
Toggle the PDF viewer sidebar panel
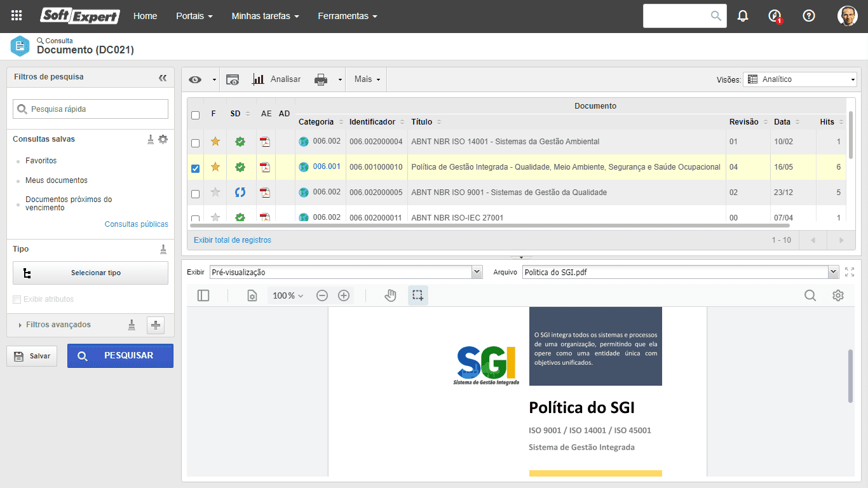pos(203,295)
